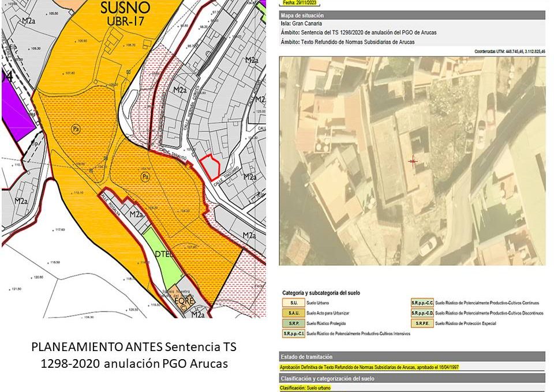Click the highlighted Clasificación: Suelo urbano text
The height and width of the screenshot is (392, 554).
[305, 389]
